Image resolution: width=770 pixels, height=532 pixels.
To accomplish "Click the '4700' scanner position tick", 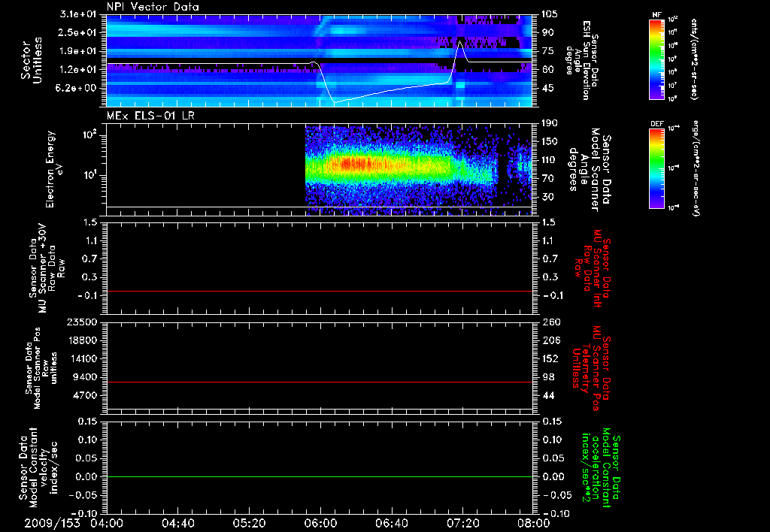I will [x=86, y=395].
